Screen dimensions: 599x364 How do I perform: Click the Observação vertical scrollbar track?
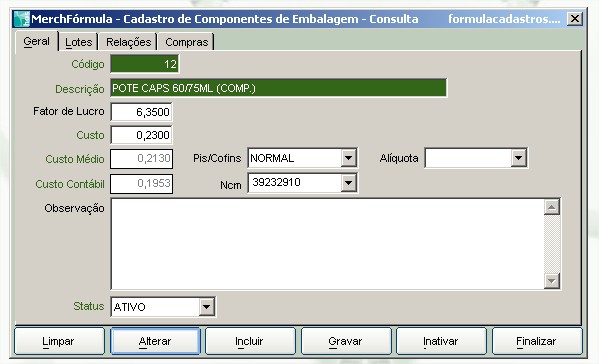[x=552, y=244]
